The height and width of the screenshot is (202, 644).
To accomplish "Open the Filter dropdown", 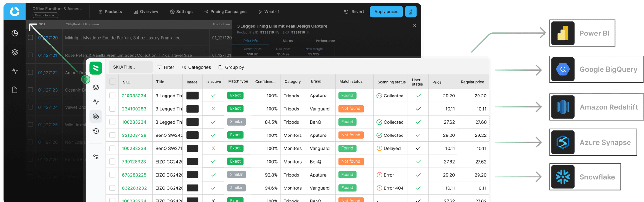I will tap(166, 67).
